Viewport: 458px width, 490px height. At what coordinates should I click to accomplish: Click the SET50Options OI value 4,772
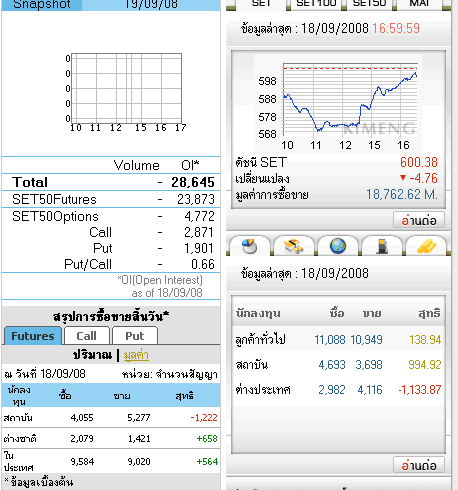199,217
